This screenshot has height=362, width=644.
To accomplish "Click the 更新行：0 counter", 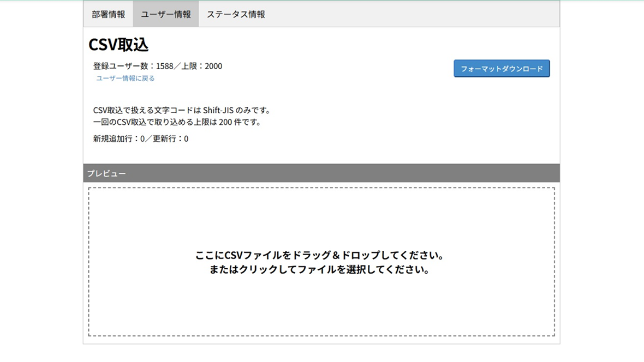I will [171, 139].
